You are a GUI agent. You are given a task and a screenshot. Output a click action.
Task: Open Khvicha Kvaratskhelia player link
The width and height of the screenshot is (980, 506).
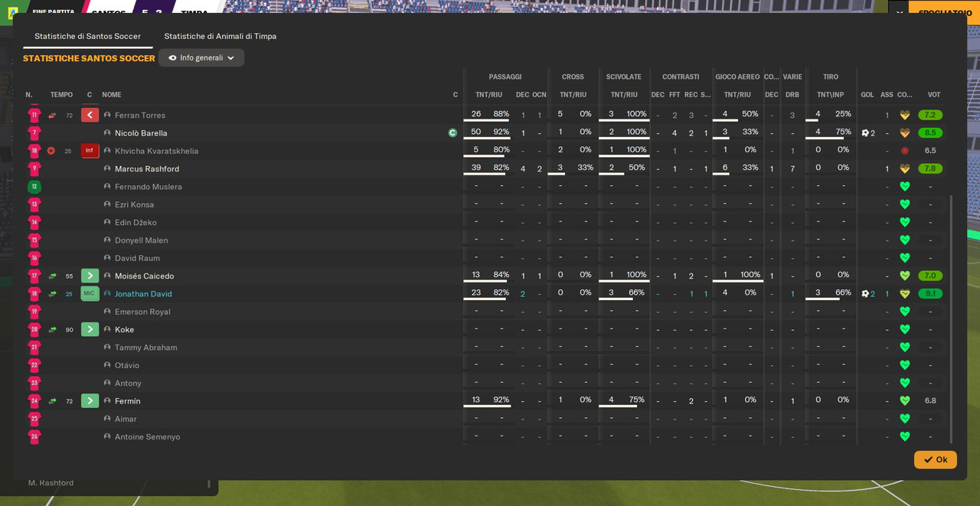tap(156, 151)
